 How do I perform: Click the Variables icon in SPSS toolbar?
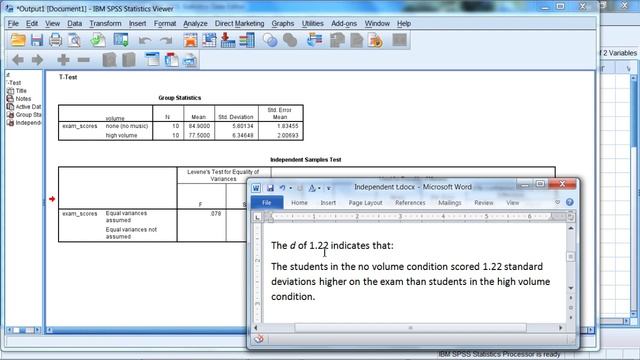tap(247, 40)
